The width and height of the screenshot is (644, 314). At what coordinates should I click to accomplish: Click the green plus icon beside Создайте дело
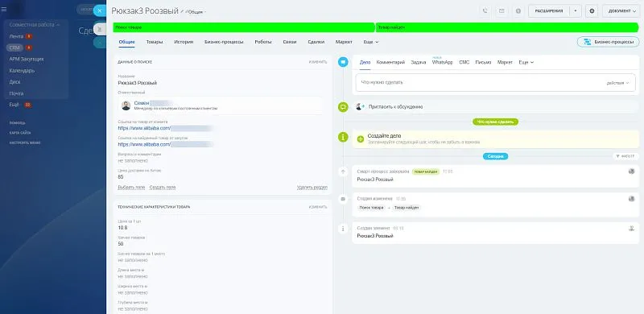pyautogui.click(x=361, y=139)
